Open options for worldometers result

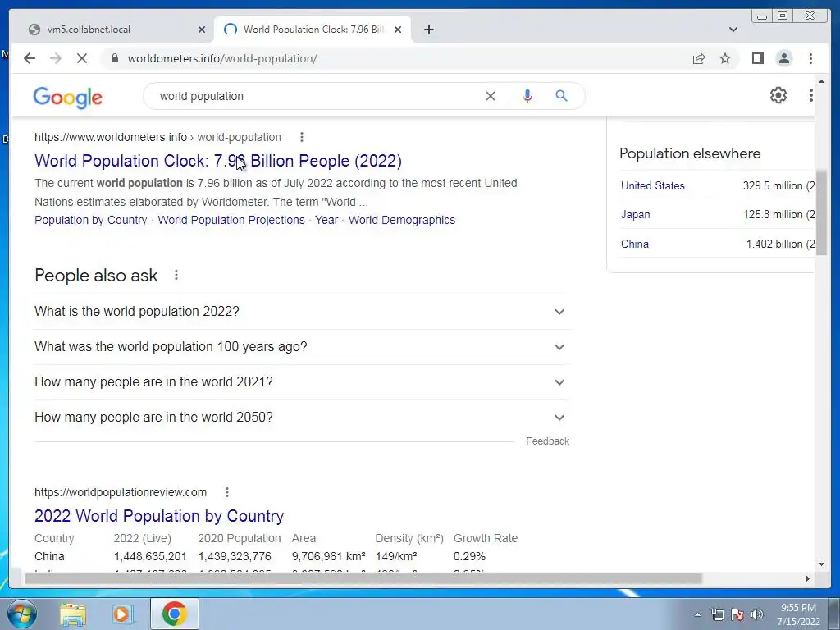pyautogui.click(x=302, y=137)
